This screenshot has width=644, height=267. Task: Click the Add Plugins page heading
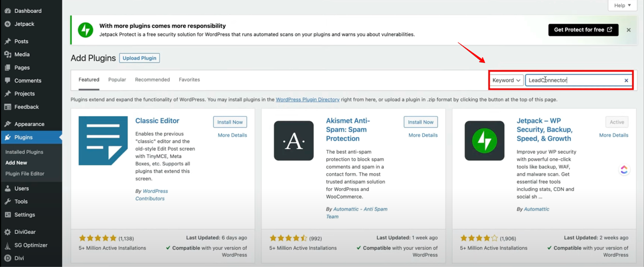click(x=93, y=58)
